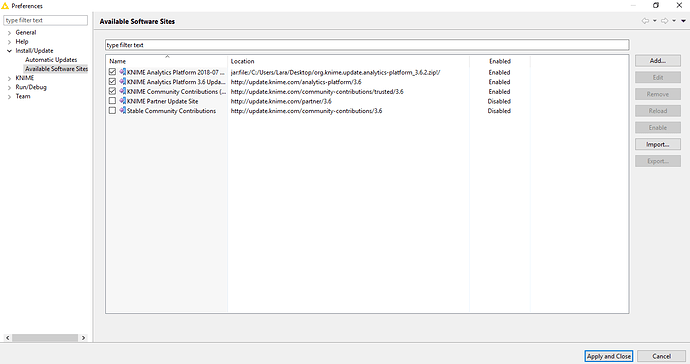Select http://update.knime.com/analytics-platform/3.6 location
This screenshot has height=364, width=690.
pyautogui.click(x=296, y=82)
